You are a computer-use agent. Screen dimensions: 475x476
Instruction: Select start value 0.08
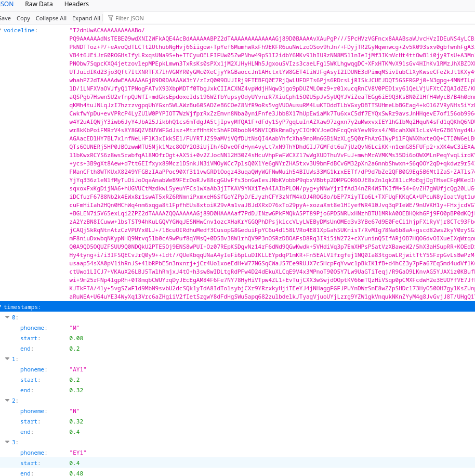pyautogui.click(x=76, y=338)
